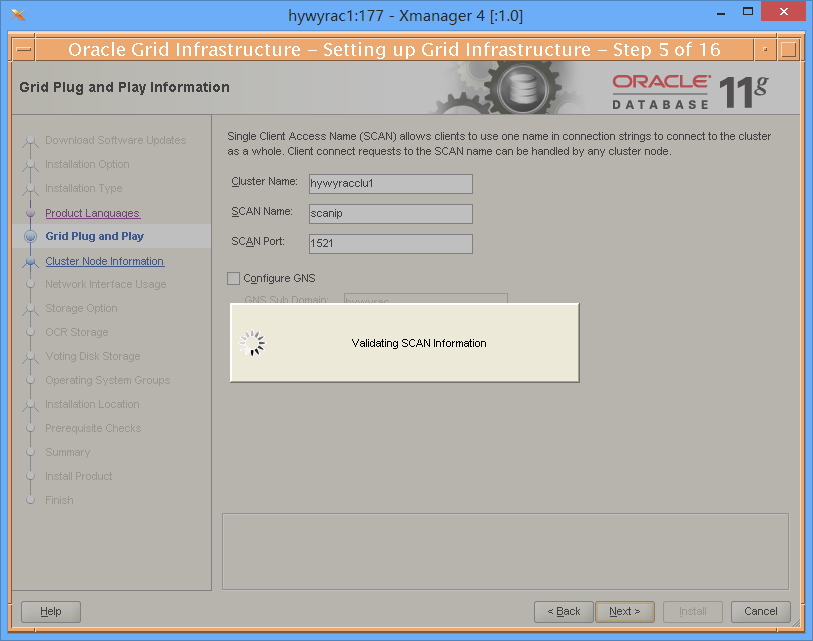Close the Xmanager window
This screenshot has width=813, height=641.
[x=784, y=11]
